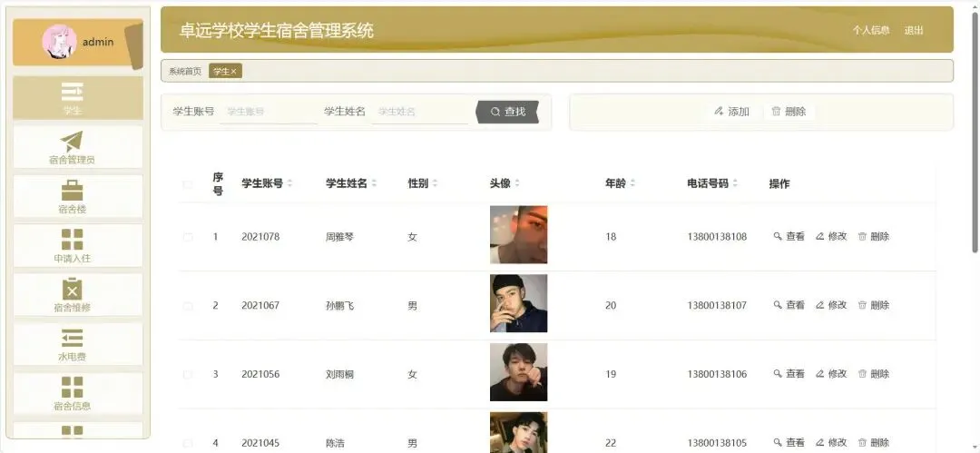Image resolution: width=980 pixels, height=453 pixels.
Task: Click 修改 edit icon for 陈浩
Action: pyautogui.click(x=820, y=443)
